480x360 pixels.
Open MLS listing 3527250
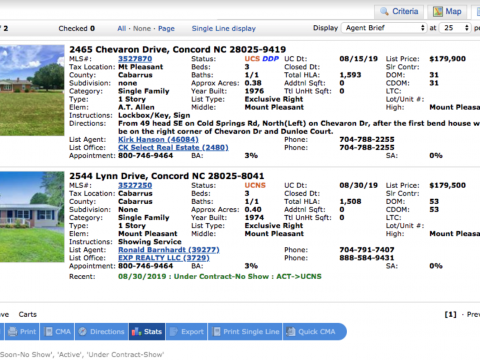coord(135,185)
